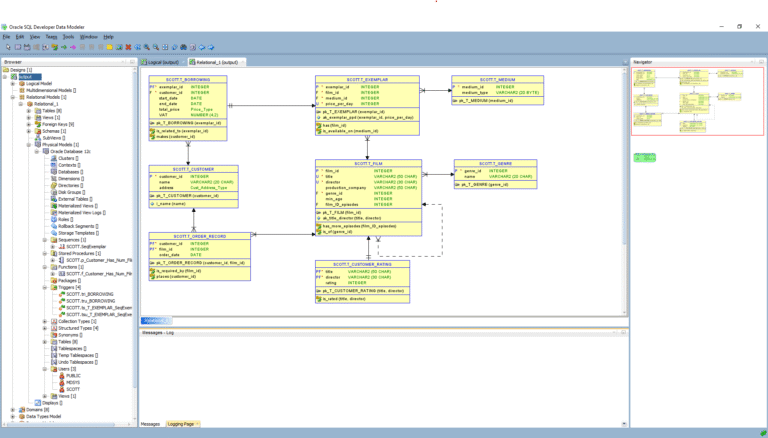Screen dimensions: 768x438
Task: Click the Select arrow tool in toolbar
Action: click(7, 46)
